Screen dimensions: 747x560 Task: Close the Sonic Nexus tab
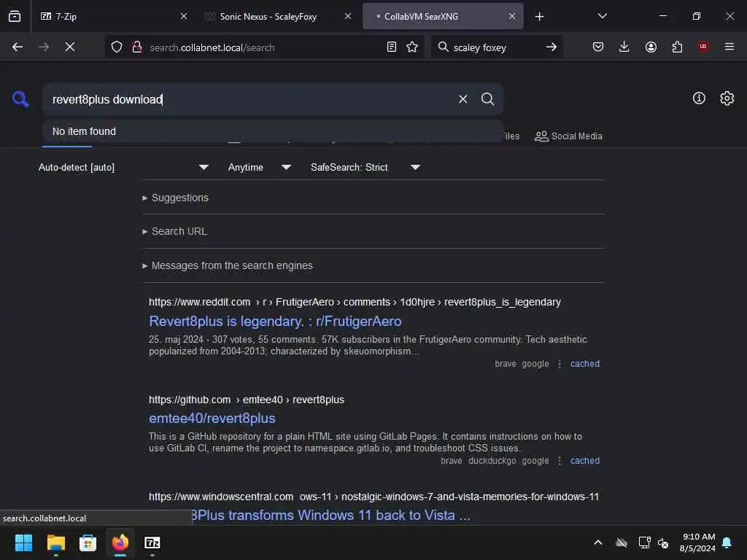click(348, 16)
